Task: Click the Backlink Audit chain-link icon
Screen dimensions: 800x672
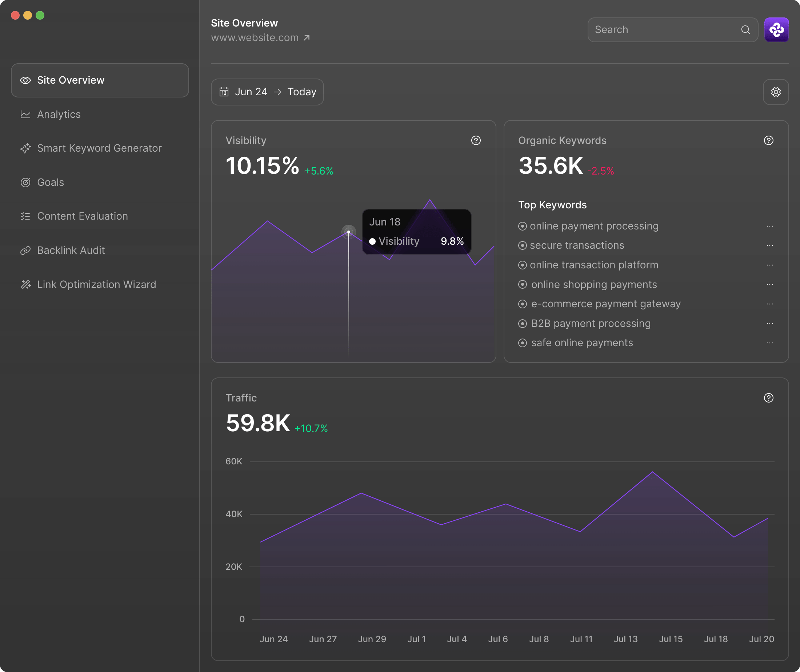Action: [x=25, y=250]
